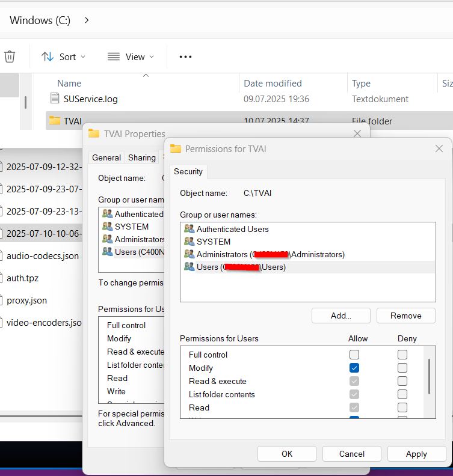Toggle Allow for List folder contents
This screenshot has width=453, height=476.
(354, 394)
